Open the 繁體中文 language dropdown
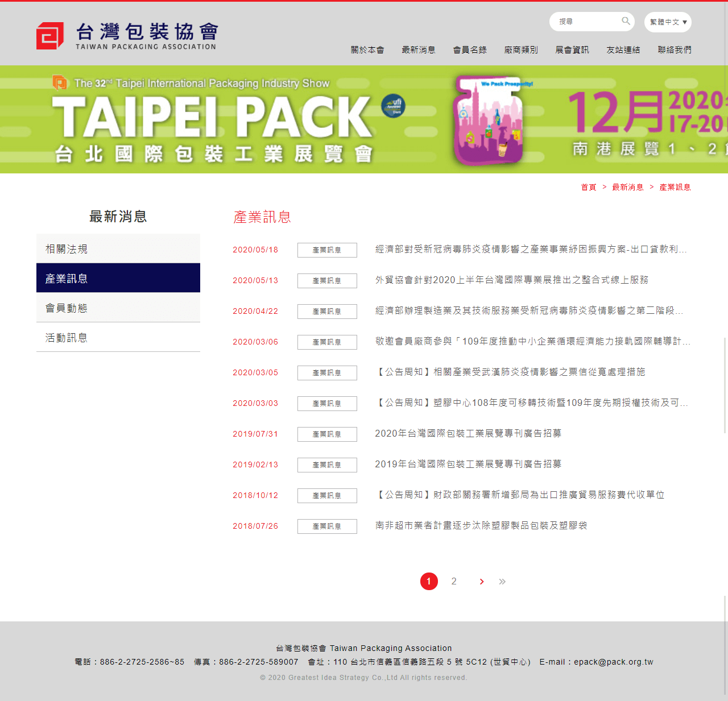728x701 pixels. point(668,22)
